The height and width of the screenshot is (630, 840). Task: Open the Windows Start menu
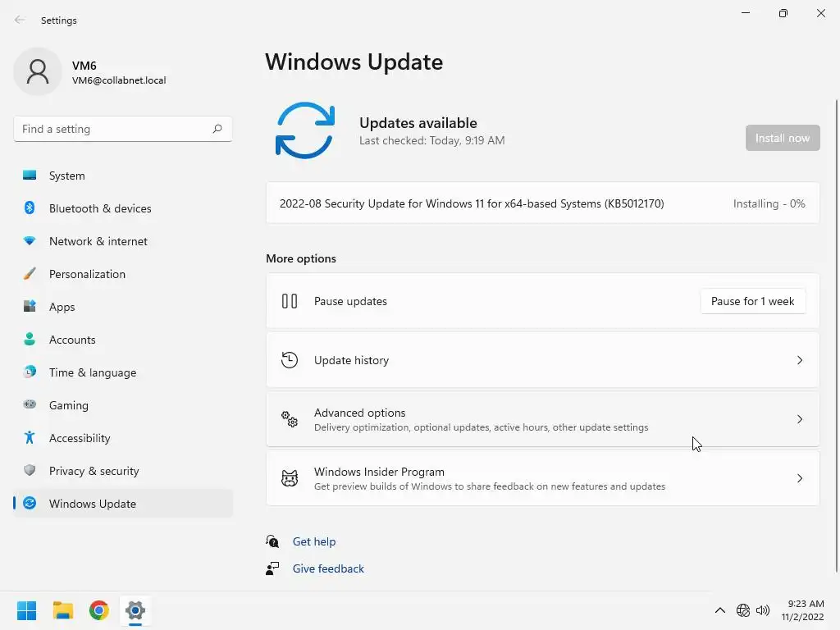click(x=26, y=610)
